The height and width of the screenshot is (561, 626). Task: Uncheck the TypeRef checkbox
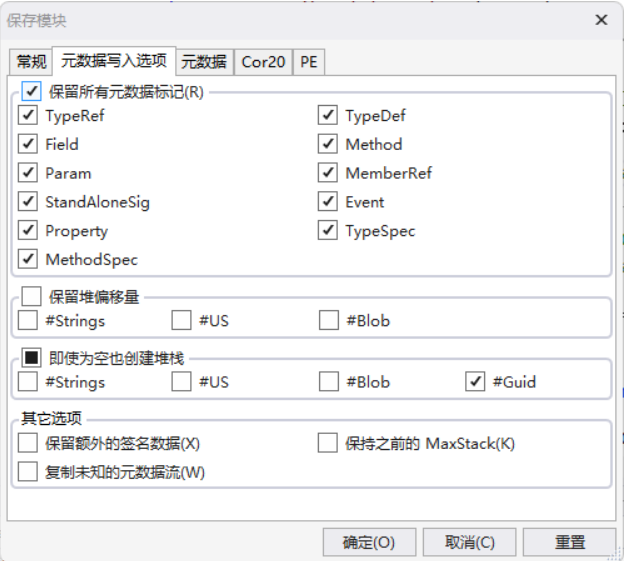coord(28,116)
